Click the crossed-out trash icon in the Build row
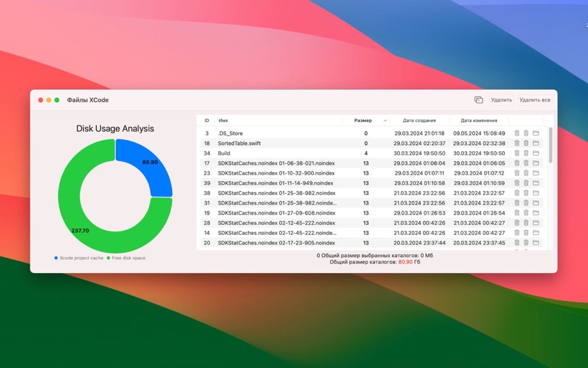 click(x=517, y=153)
